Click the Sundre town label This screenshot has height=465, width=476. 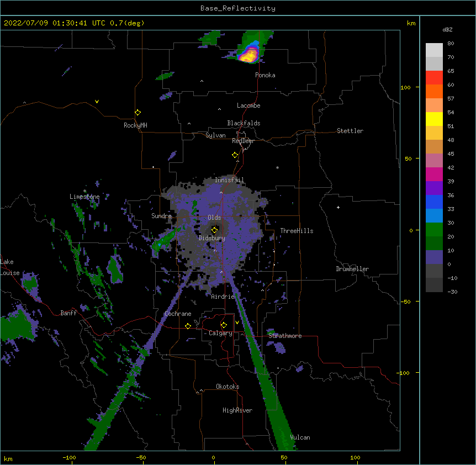pyautogui.click(x=161, y=216)
